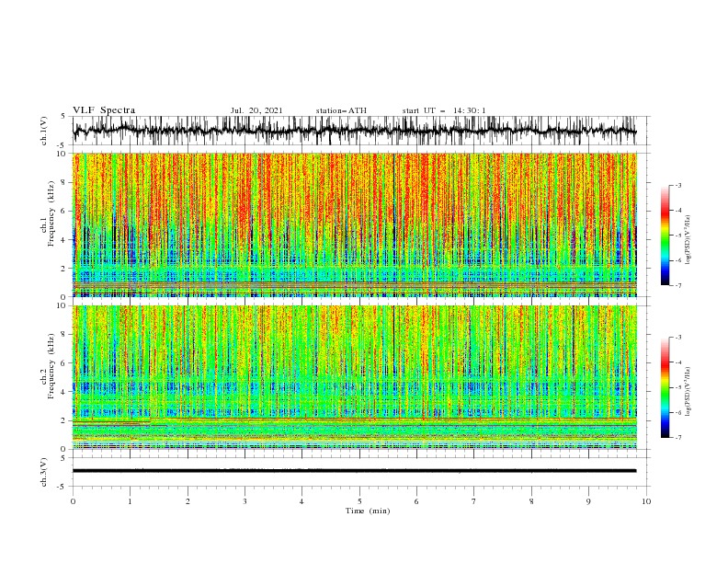The width and height of the screenshot is (728, 563).
Task: Click the ch.2 color bar legend
Action: [665, 387]
